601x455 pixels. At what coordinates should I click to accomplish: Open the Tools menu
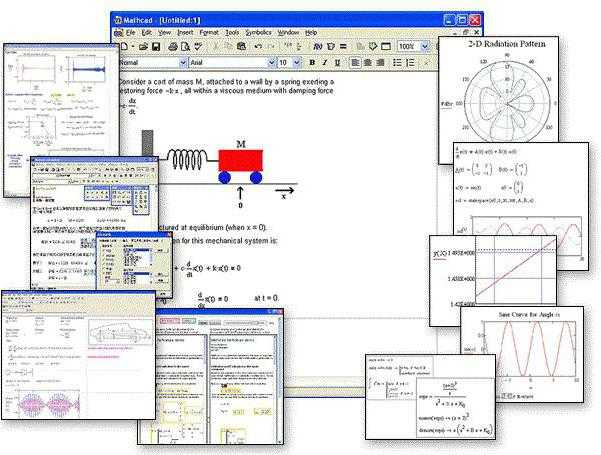(232, 33)
